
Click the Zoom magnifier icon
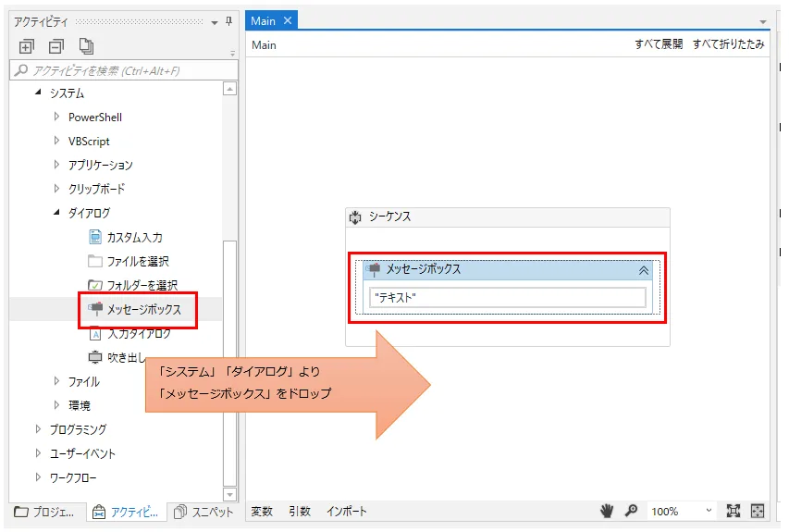tap(631, 512)
